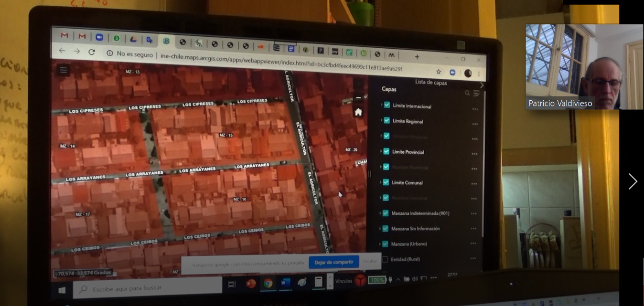Click Vínculos toolbar on taskbar
Screen dimensions: 644x306
coord(343,281)
